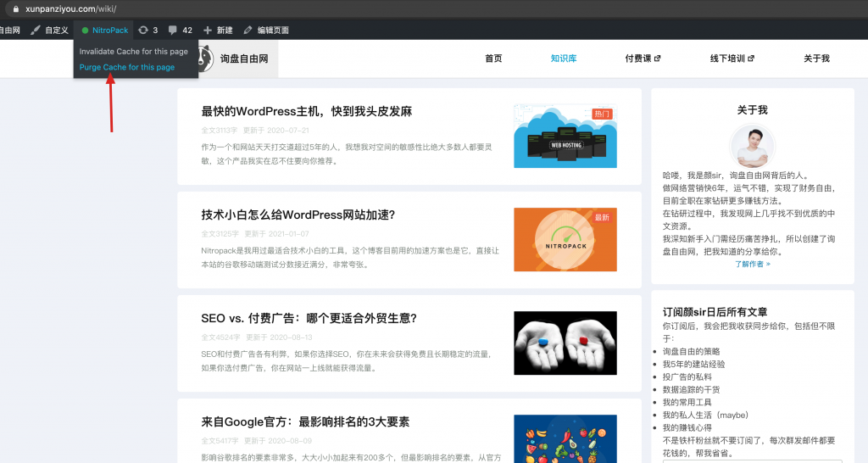Image resolution: width=868 pixels, height=463 pixels.
Task: Open the article 最快的WordPress主机
Action: pyautogui.click(x=306, y=111)
